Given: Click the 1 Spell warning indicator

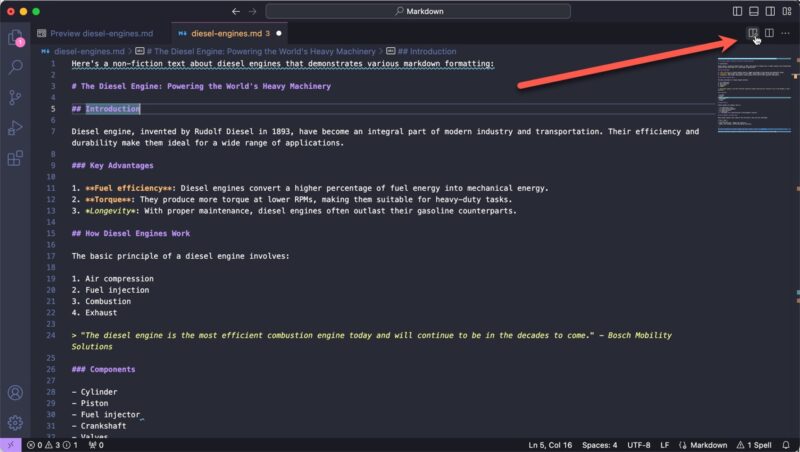Looking at the screenshot, I should click(754, 445).
